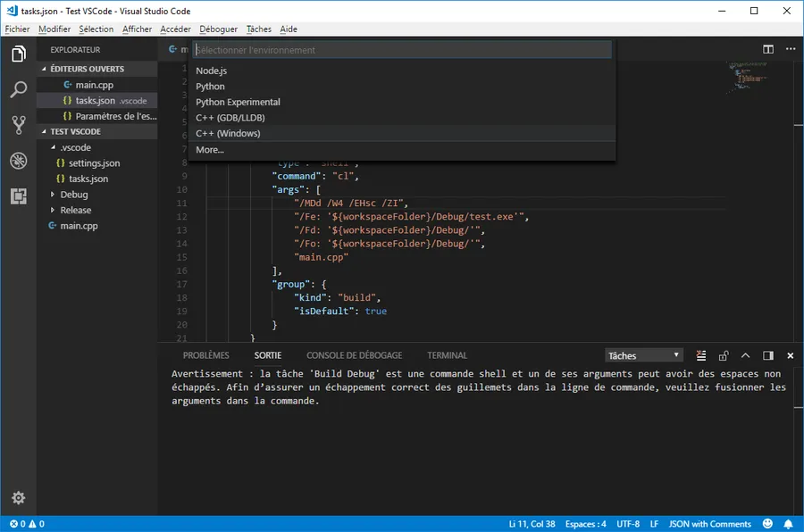
Task: Click the true value on line 19
Action: (x=376, y=312)
